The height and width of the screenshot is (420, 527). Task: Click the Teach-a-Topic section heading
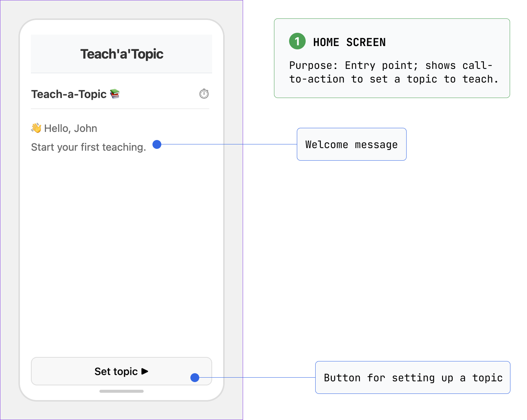(69, 94)
